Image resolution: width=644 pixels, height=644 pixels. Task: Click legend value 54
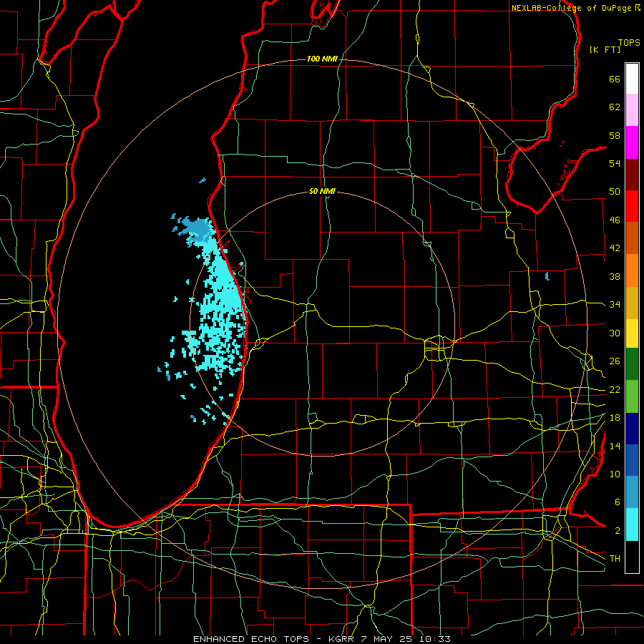point(615,163)
